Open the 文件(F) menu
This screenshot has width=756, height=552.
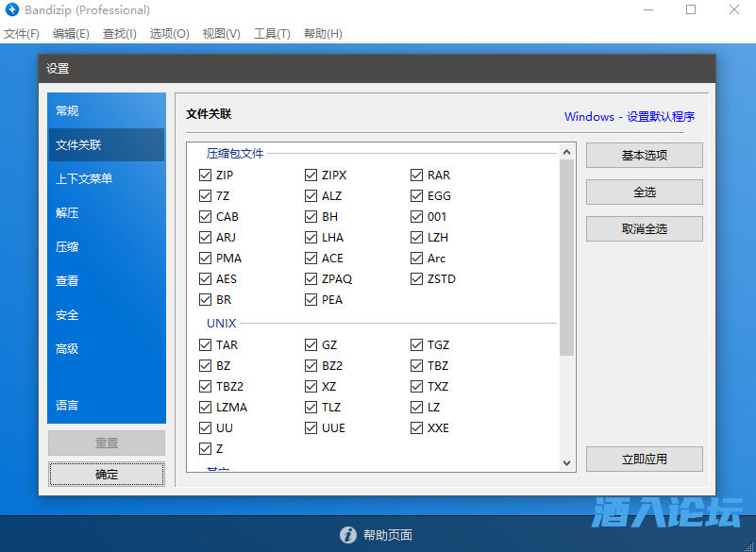point(22,34)
